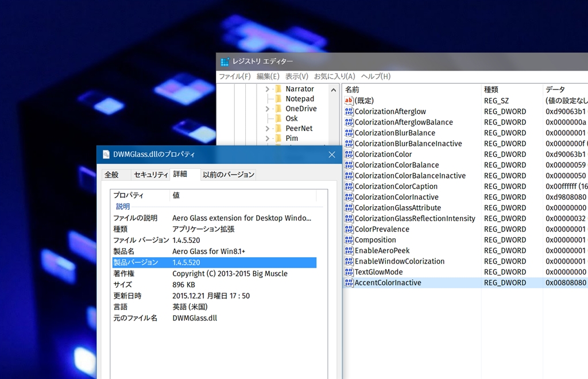This screenshot has height=379, width=588.
Task: Open the 表示(V) menu
Action: pos(297,76)
